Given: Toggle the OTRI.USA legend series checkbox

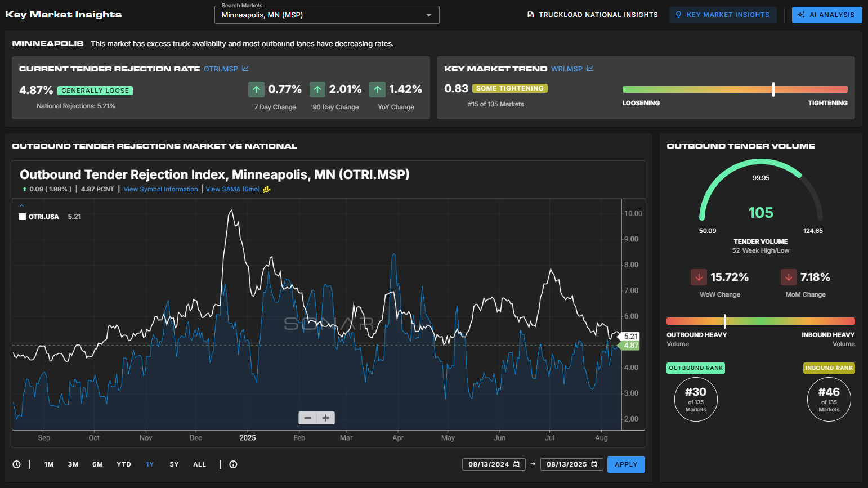Looking at the screenshot, I should [23, 217].
